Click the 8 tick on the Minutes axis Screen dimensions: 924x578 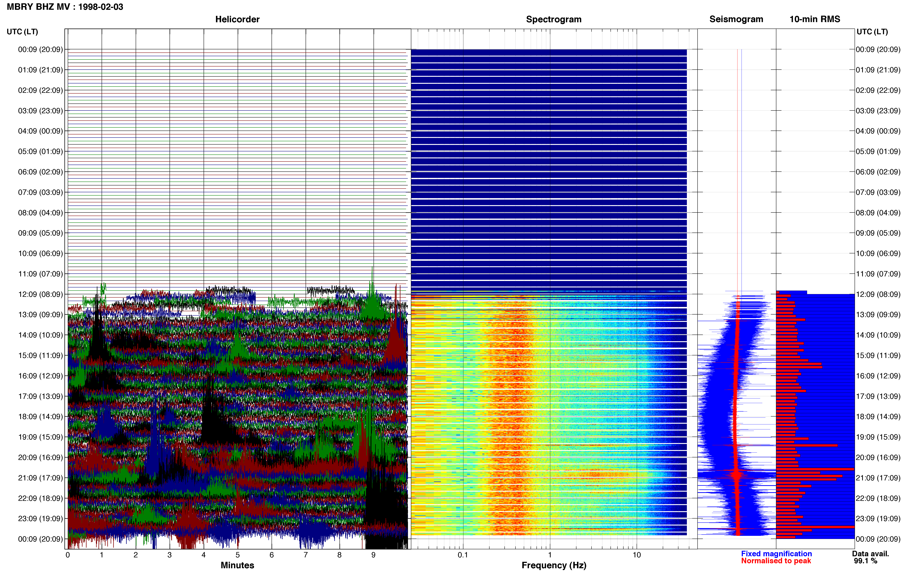[x=339, y=555]
